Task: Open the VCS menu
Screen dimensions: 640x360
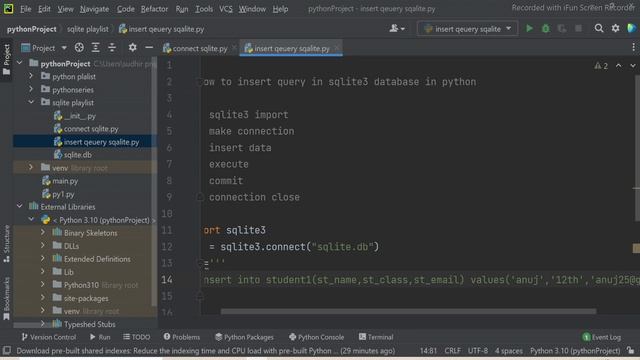Action: point(226,9)
